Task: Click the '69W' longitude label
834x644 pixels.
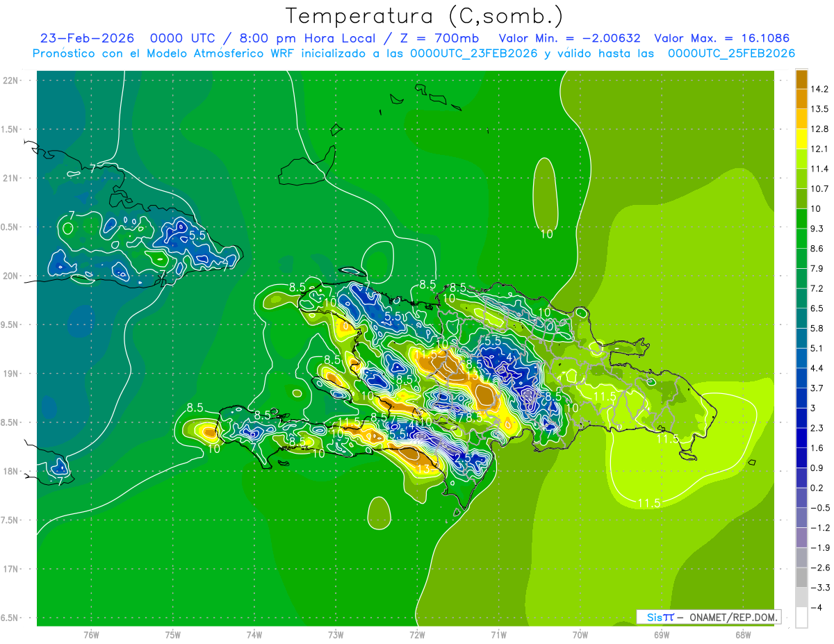Action: tap(661, 635)
